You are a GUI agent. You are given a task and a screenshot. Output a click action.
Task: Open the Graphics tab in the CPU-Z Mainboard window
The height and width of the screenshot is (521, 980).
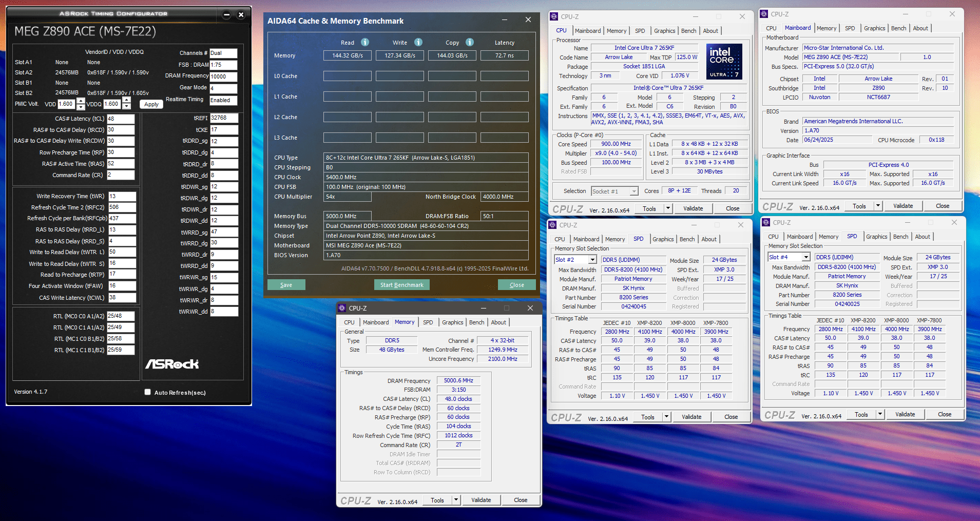coord(874,28)
